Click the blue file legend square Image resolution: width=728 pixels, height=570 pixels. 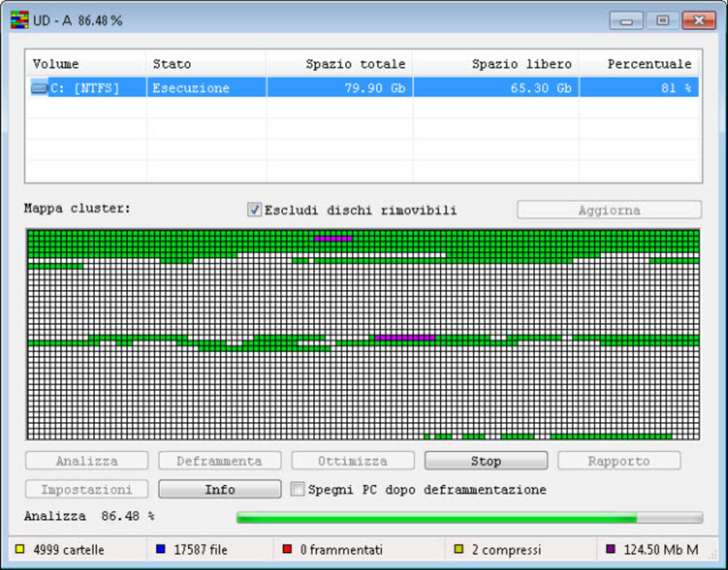coord(160,549)
